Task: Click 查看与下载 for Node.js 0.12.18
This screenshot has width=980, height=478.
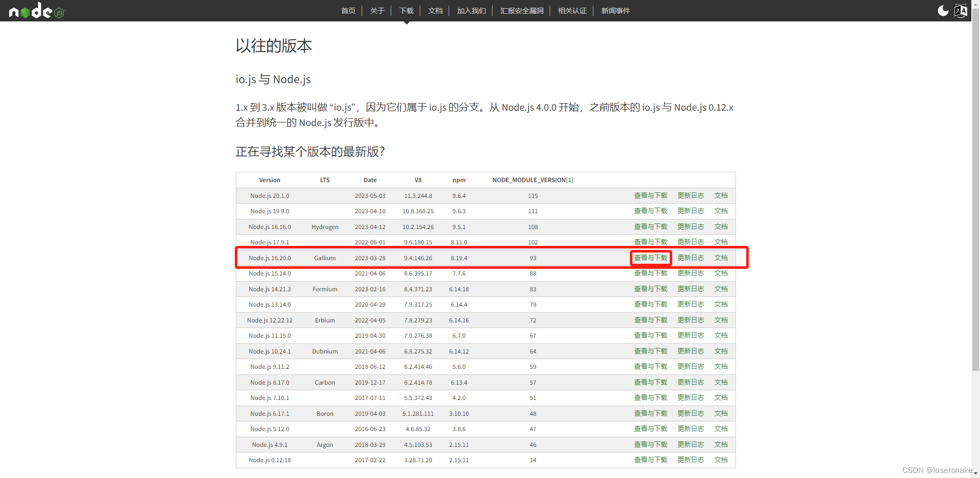Action: 651,460
